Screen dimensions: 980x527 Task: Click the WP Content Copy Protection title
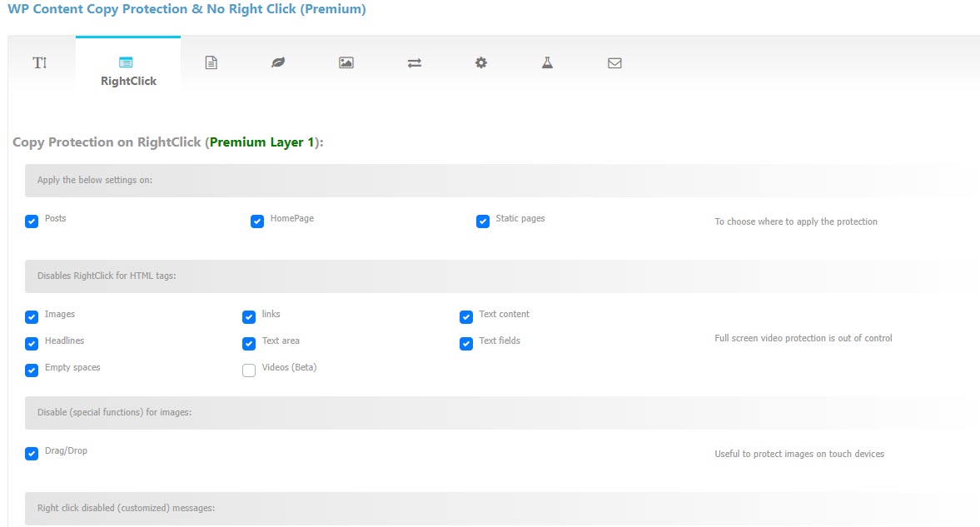[187, 9]
